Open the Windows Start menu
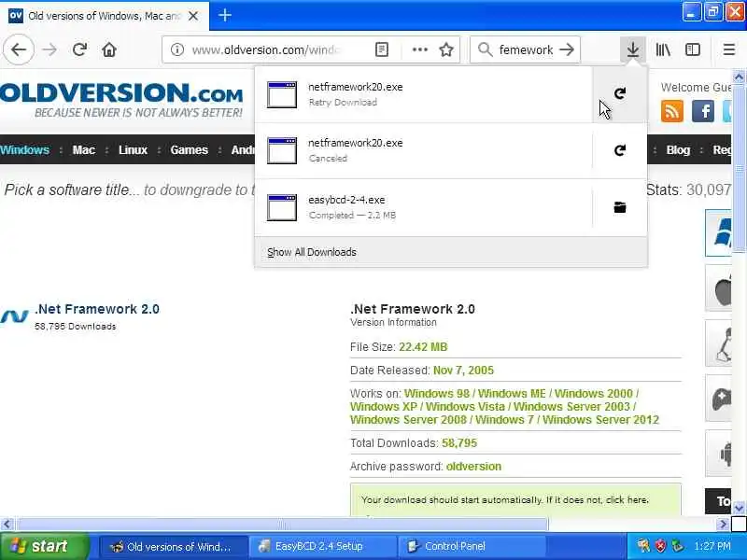Viewport: 747px width, 560px height. (x=44, y=546)
